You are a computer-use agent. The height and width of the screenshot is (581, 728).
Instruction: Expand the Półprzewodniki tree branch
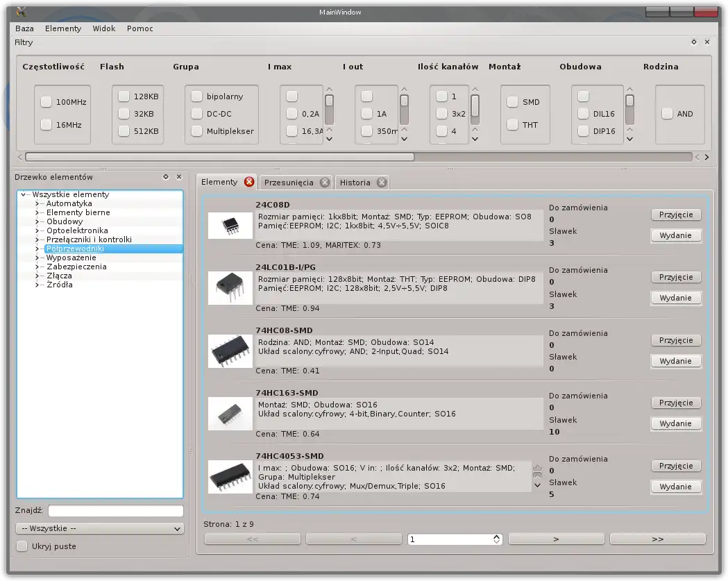37,249
